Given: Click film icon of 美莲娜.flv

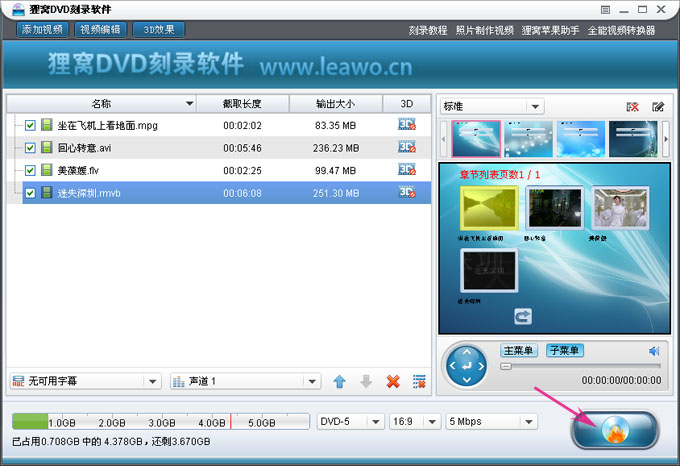Looking at the screenshot, I should coord(46,170).
